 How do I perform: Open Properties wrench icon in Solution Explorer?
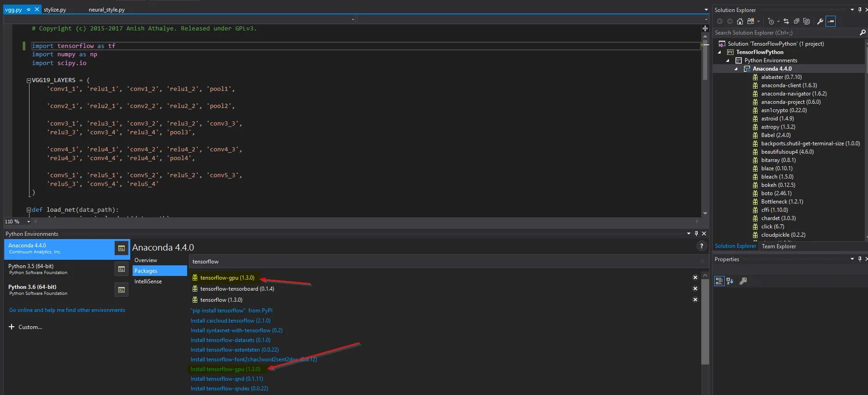click(x=820, y=21)
